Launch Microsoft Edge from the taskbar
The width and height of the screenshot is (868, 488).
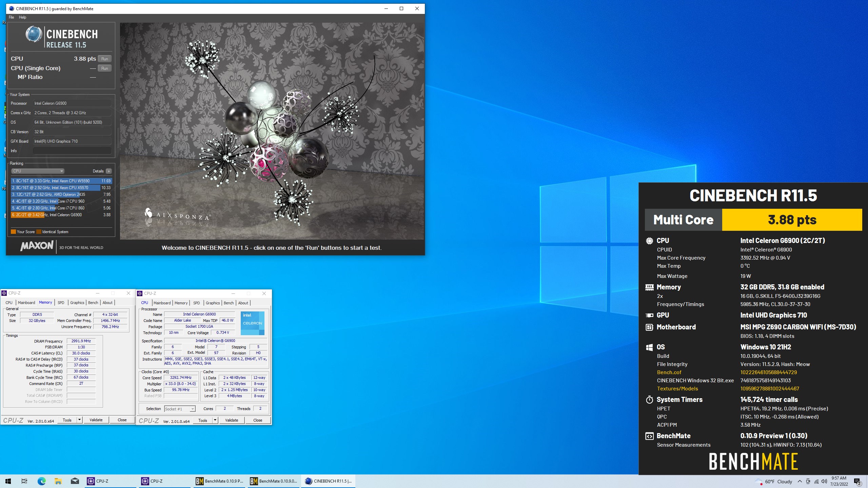coord(41,481)
